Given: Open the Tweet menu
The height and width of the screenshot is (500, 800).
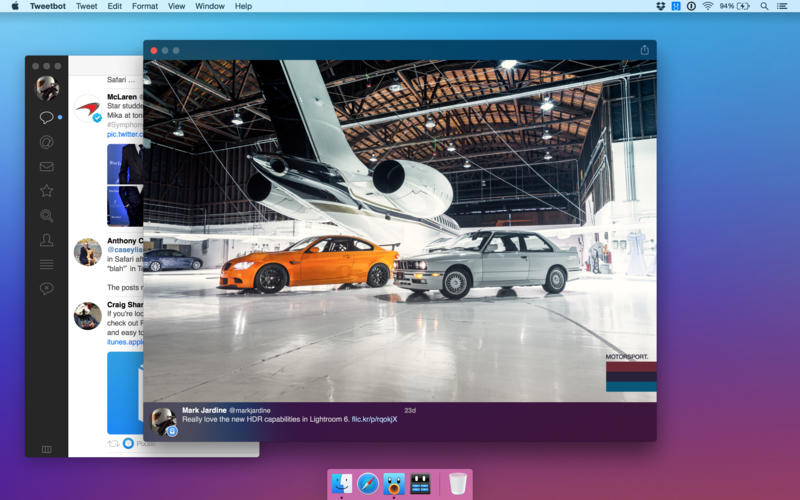Looking at the screenshot, I should (87, 6).
